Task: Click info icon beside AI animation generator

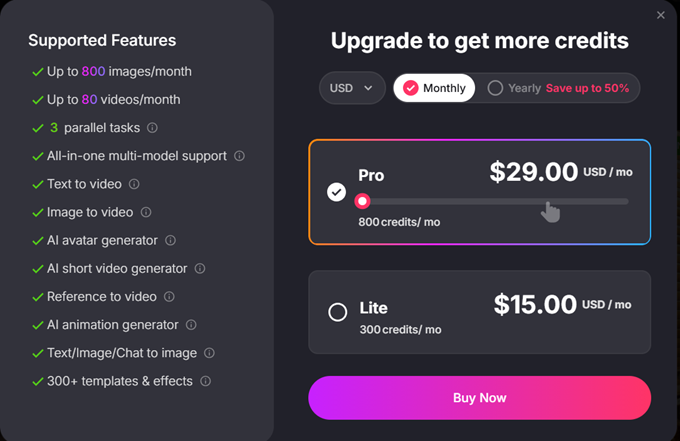Action: click(x=191, y=325)
